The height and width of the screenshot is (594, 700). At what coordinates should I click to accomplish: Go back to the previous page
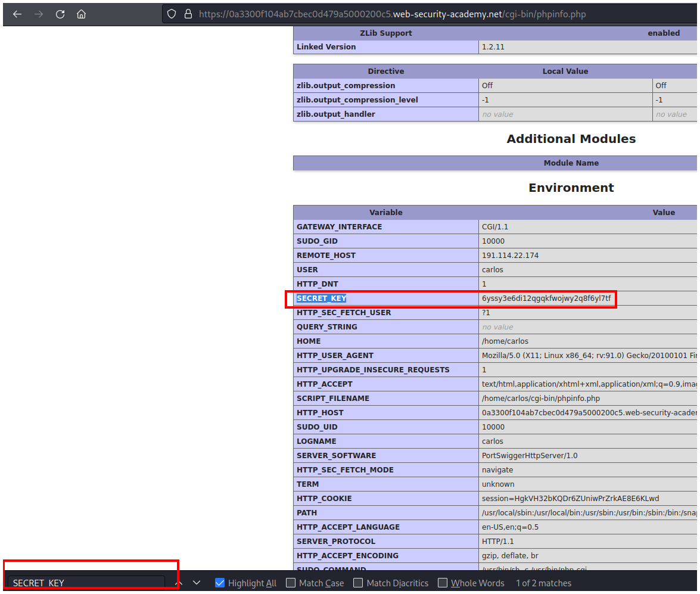(17, 14)
